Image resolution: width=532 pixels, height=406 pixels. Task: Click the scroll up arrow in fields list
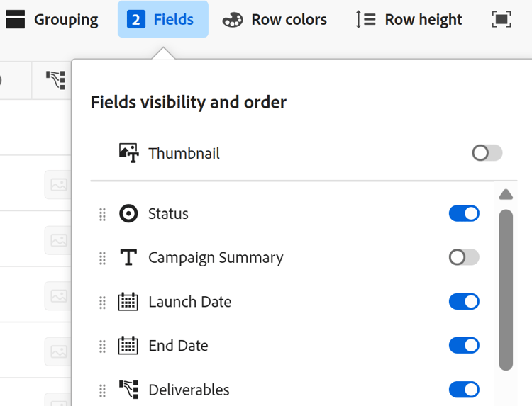coord(506,194)
